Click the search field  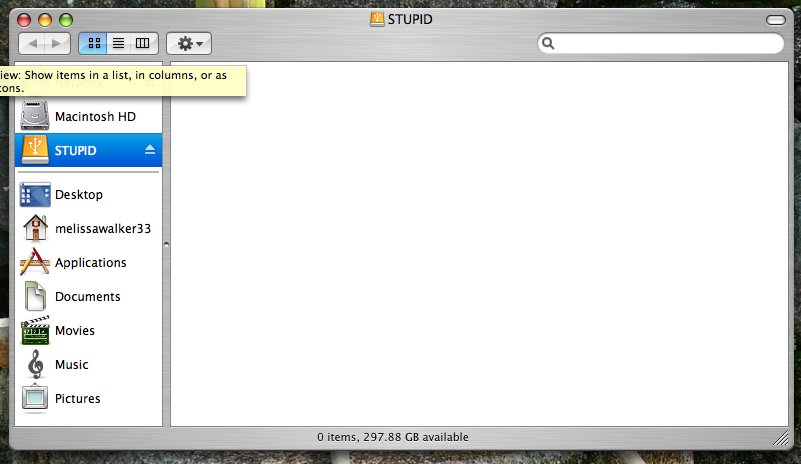tap(661, 43)
